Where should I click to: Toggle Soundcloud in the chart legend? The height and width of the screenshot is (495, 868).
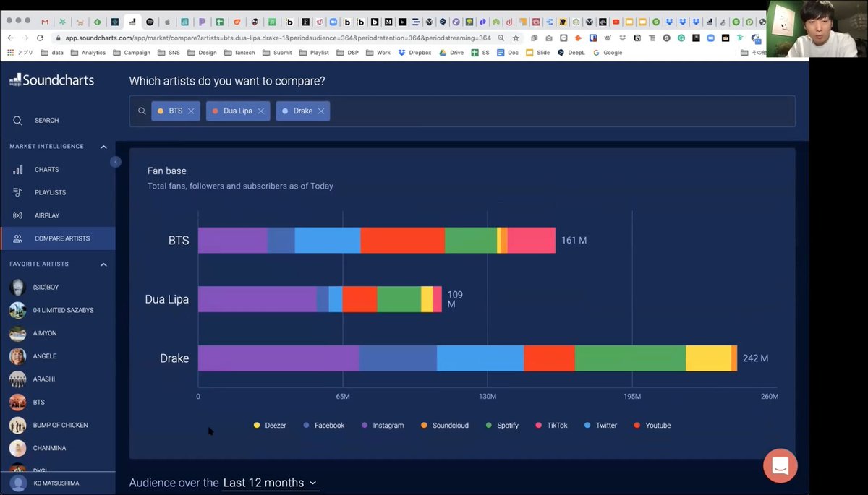[x=444, y=426]
